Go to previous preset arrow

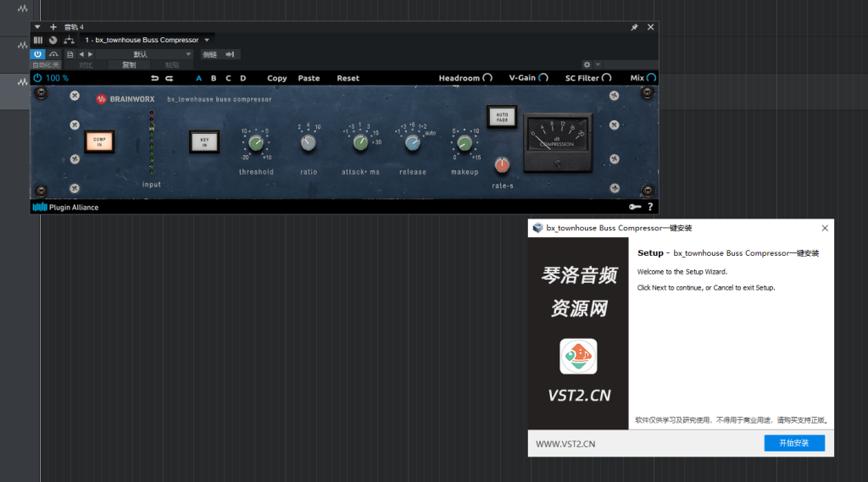click(x=81, y=54)
